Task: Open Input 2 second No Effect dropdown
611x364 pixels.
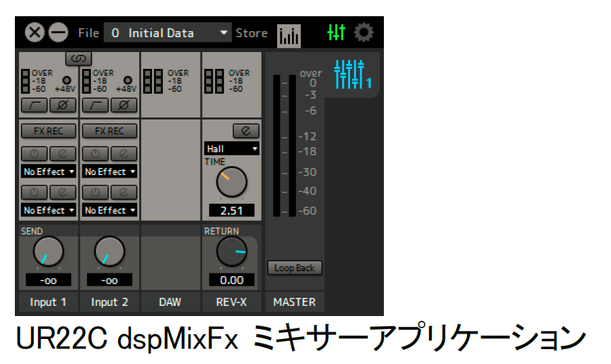Action: pos(109,210)
